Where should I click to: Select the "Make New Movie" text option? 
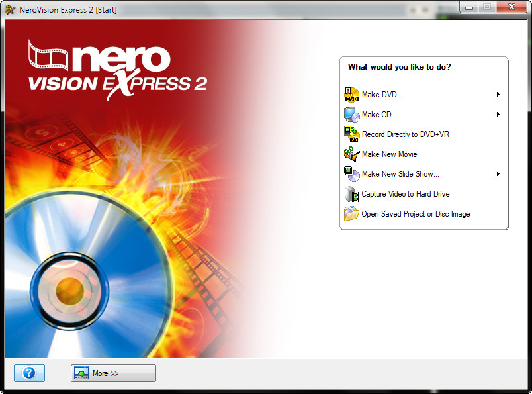[389, 154]
